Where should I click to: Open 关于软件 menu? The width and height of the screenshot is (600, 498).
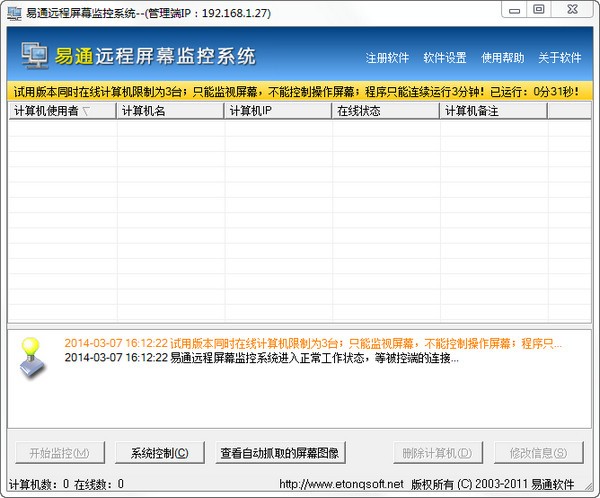tap(559, 57)
